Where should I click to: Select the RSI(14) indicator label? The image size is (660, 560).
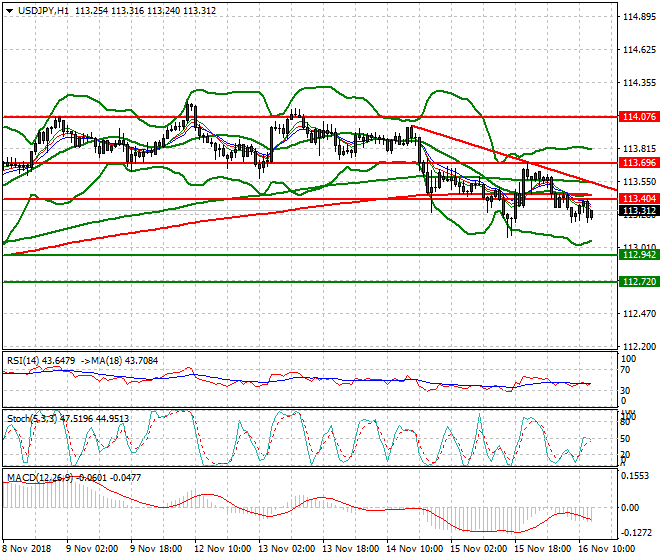(23, 361)
